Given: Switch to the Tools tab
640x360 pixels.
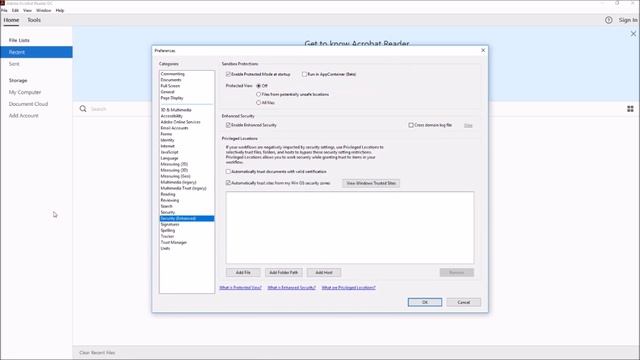Looking at the screenshot, I should [34, 20].
